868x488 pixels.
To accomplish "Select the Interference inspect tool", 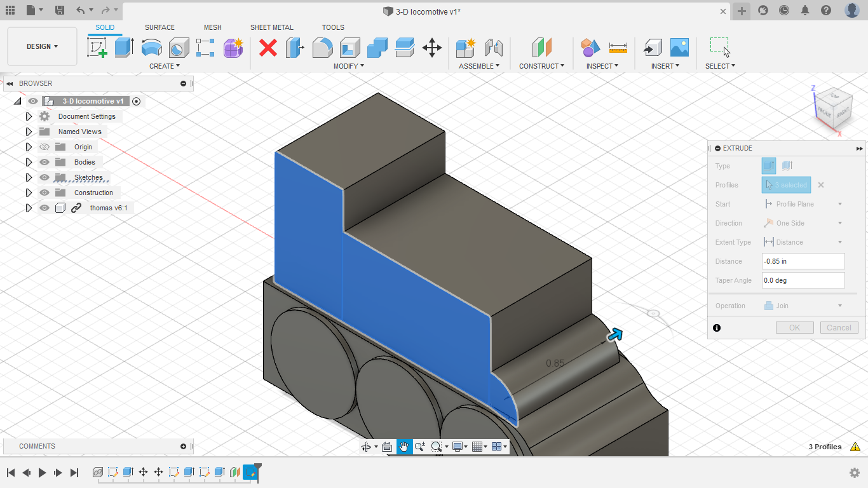I will pyautogui.click(x=590, y=48).
